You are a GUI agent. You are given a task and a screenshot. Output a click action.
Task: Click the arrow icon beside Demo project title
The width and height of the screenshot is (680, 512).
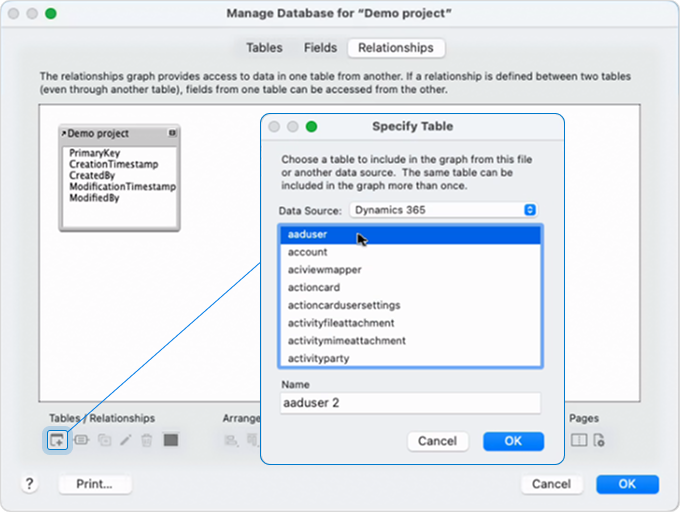coord(63,134)
